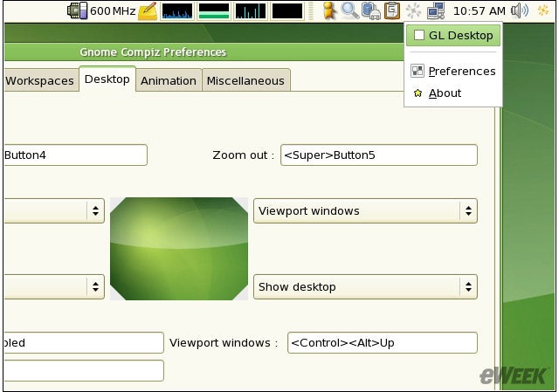Switch to the Animation tab
The width and height of the screenshot is (559, 392).
pos(169,80)
